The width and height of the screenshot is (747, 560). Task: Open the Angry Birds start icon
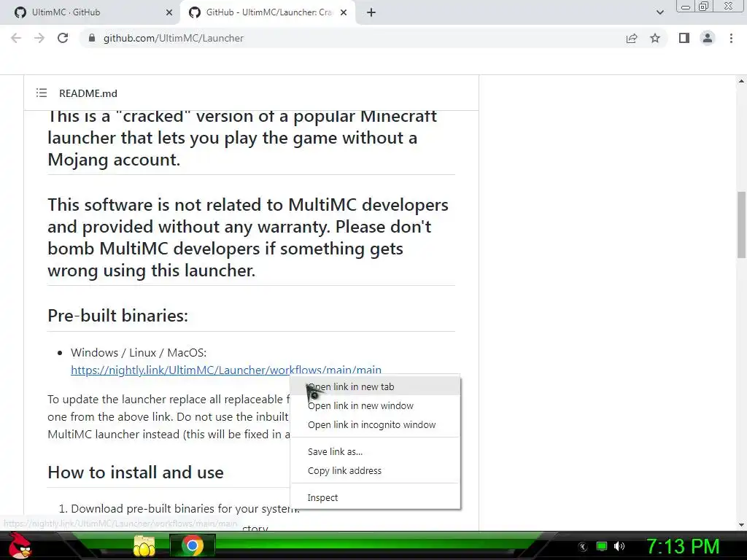tap(19, 545)
